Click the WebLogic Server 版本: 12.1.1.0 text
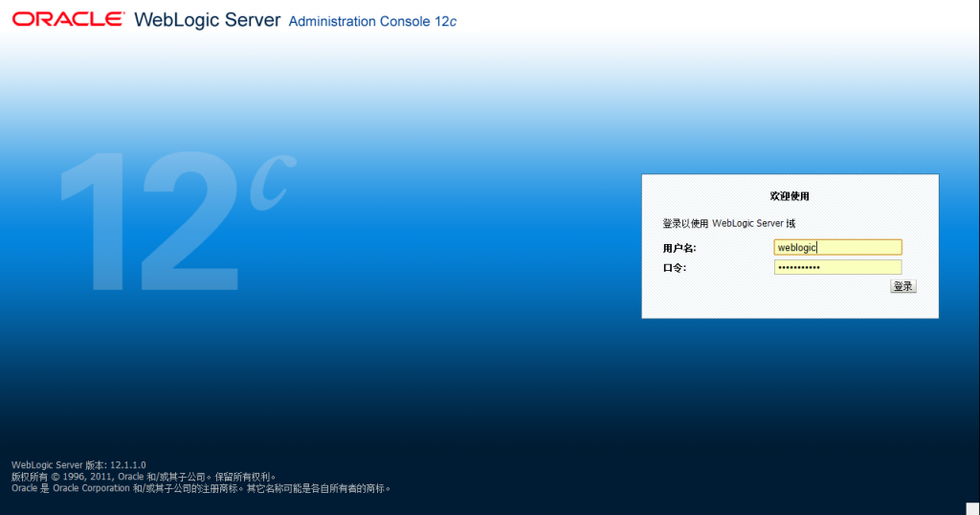 pos(78,465)
